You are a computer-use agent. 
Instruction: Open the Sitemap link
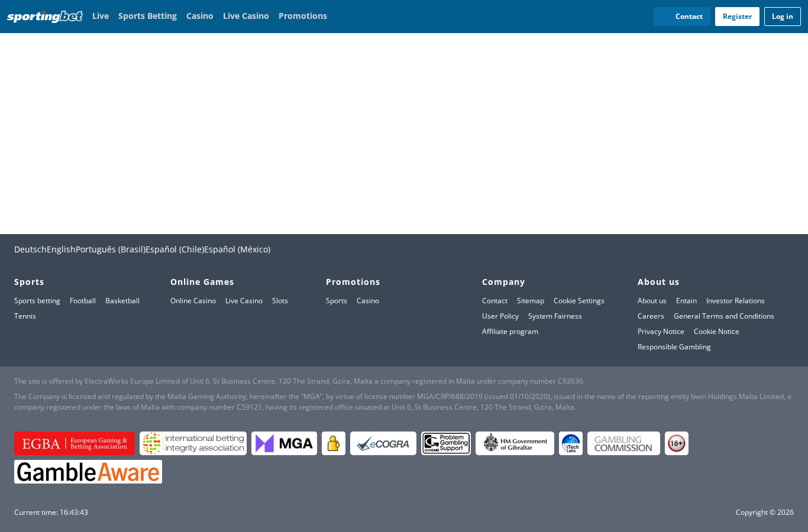click(531, 301)
